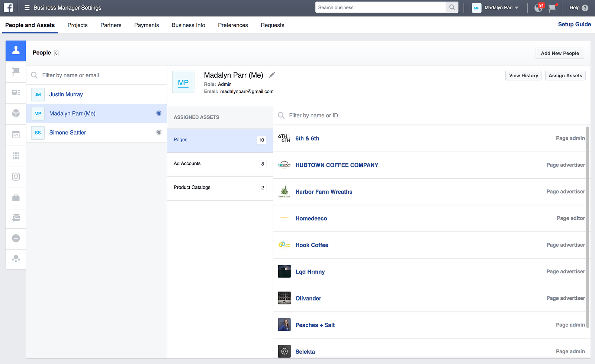Select Ad Accounts under Assigned Assets
This screenshot has width=595, height=364.
[x=220, y=164]
